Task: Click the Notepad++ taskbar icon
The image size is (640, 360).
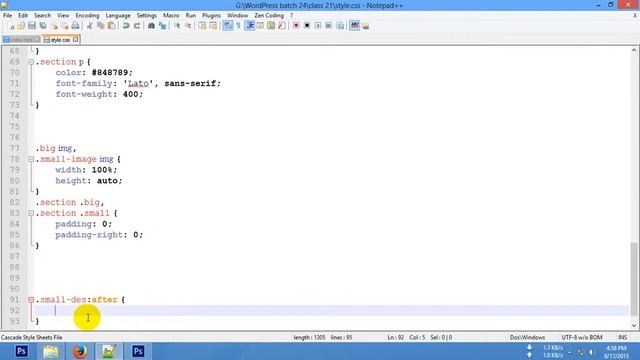Action: coord(109,351)
